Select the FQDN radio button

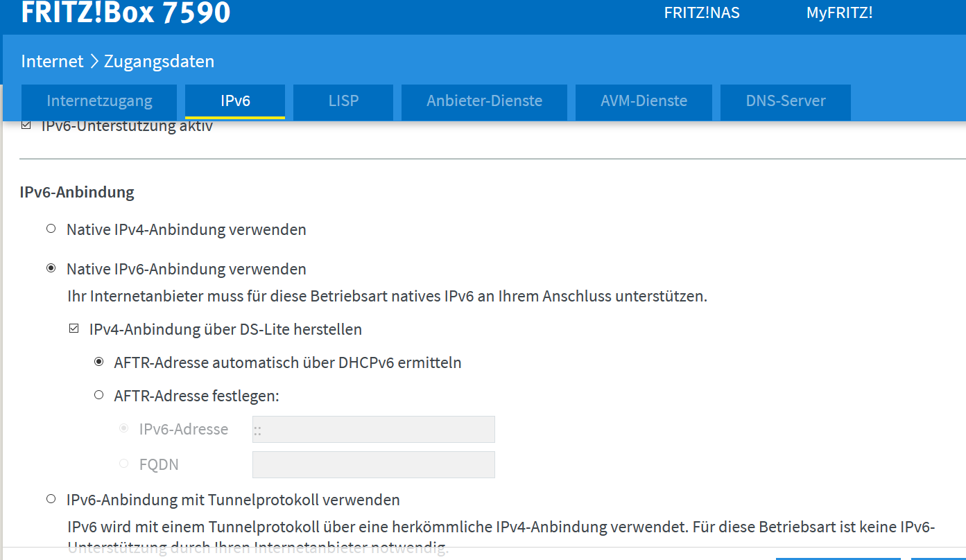click(124, 463)
